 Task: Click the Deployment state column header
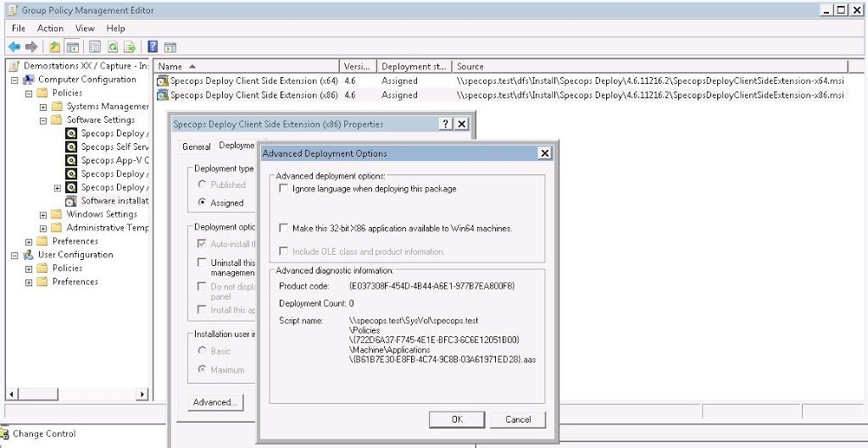414,66
